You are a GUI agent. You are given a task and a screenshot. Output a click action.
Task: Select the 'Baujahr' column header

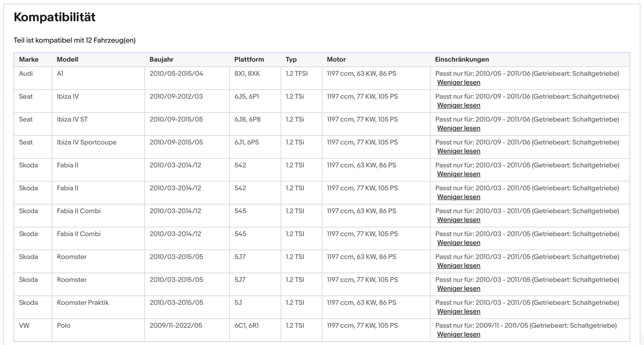[161, 60]
